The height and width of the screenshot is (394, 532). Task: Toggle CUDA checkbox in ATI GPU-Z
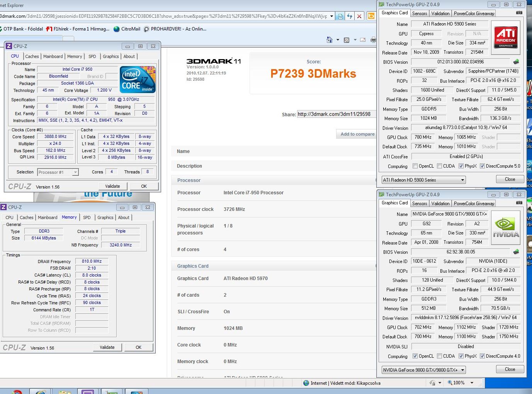(x=440, y=166)
